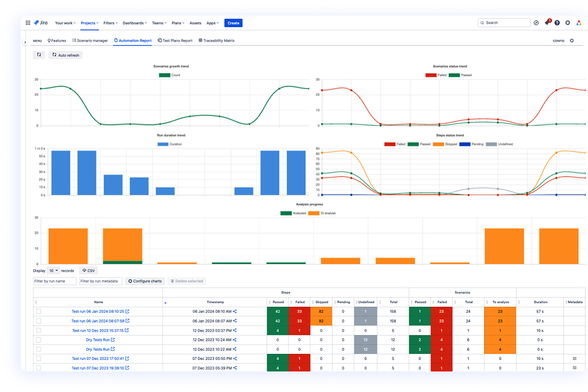588x392 pixels.
Task: Check the checkbox for Dry Tests Run row
Action: (37, 339)
